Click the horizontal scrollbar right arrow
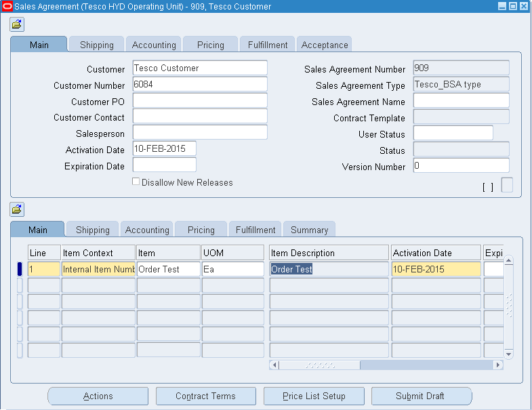The image size is (532, 410). click(x=497, y=365)
